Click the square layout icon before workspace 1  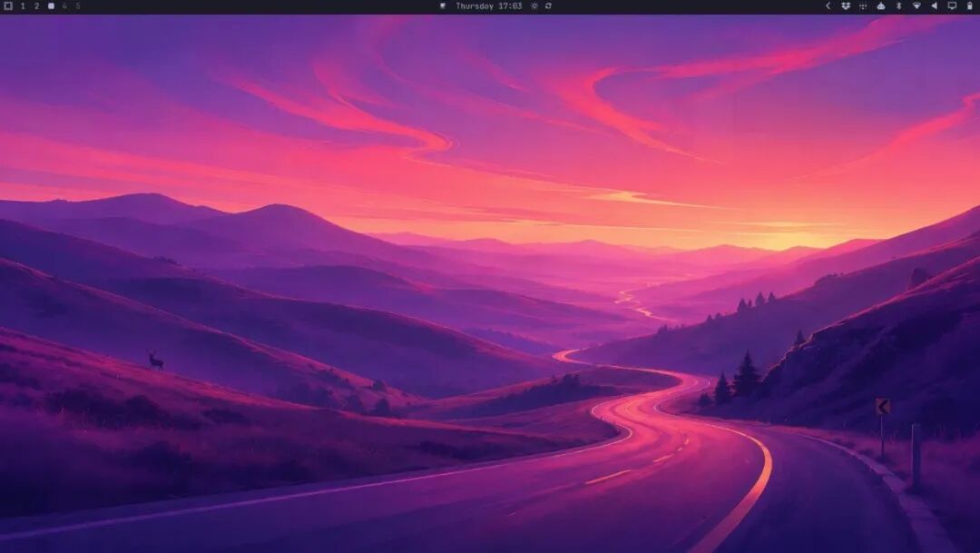point(8,6)
